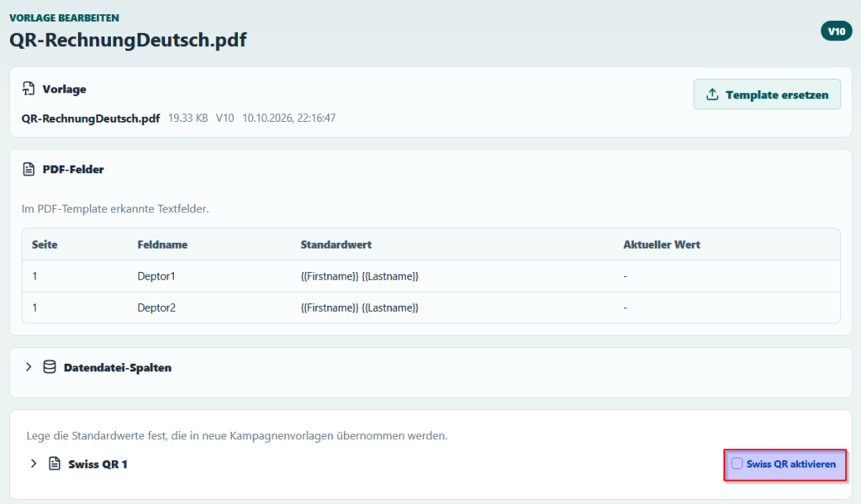Click the Standardwert of the Deptor2 row
Screen dimensions: 861x504
click(360, 308)
